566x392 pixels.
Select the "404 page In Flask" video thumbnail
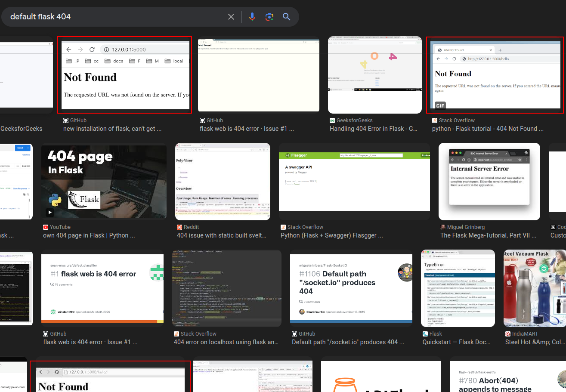coord(104,182)
